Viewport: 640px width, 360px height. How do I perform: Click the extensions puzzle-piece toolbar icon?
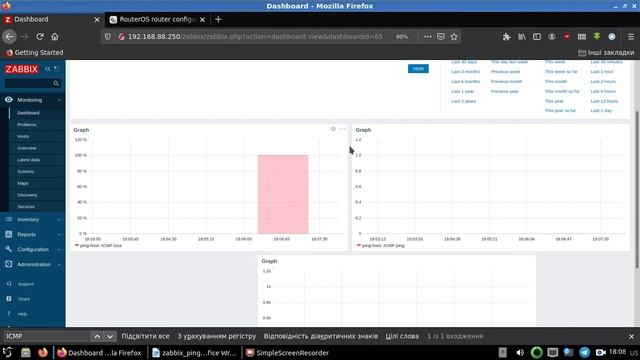tap(507, 37)
